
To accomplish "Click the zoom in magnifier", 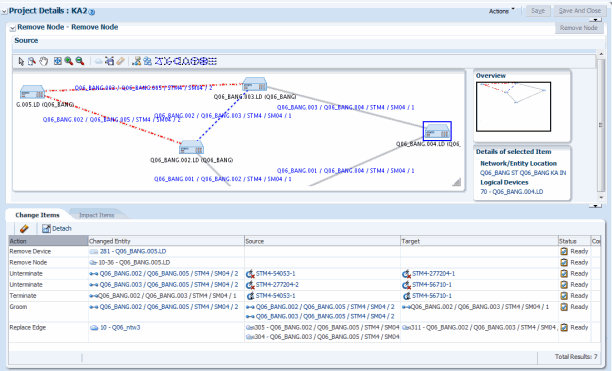I will click(x=69, y=61).
